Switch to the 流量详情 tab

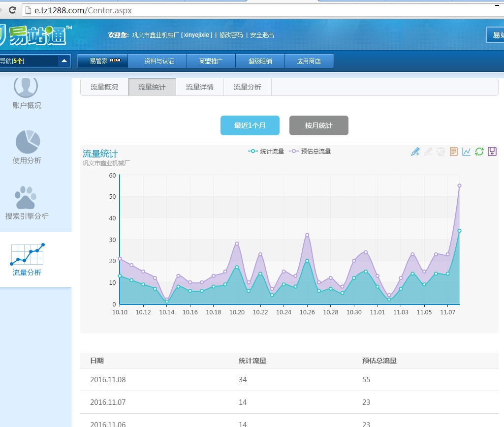point(200,87)
